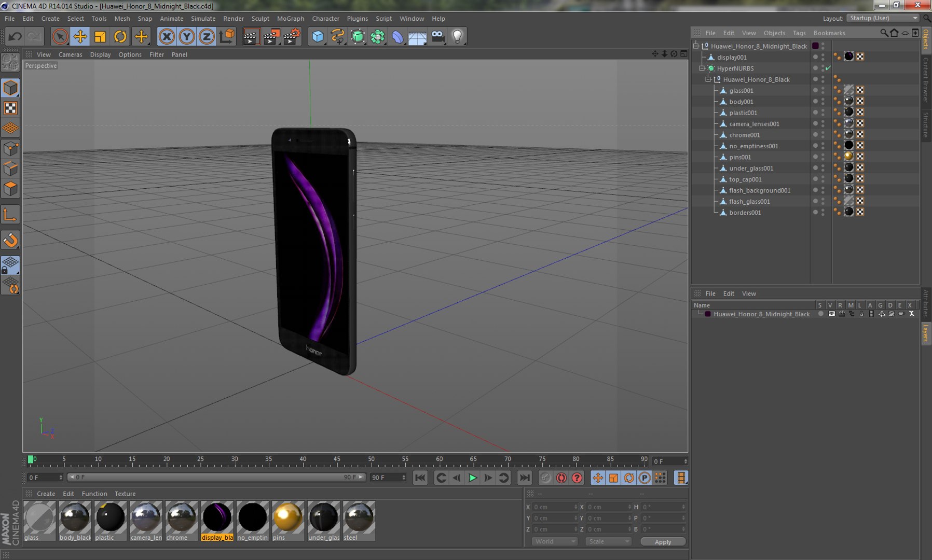Select the display_bla material swatch
The height and width of the screenshot is (560, 932).
pyautogui.click(x=217, y=521)
